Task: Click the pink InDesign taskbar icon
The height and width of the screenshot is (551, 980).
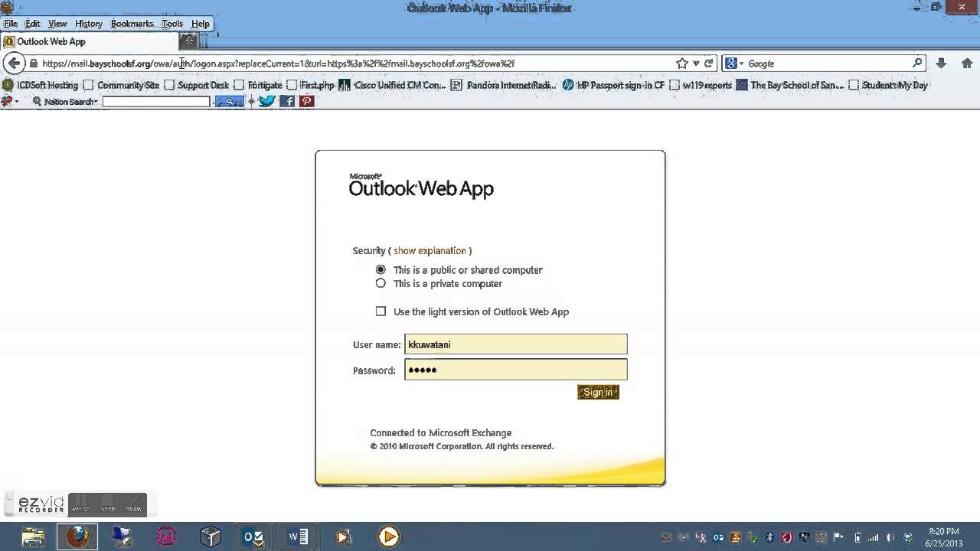Action: pyautogui.click(x=167, y=536)
